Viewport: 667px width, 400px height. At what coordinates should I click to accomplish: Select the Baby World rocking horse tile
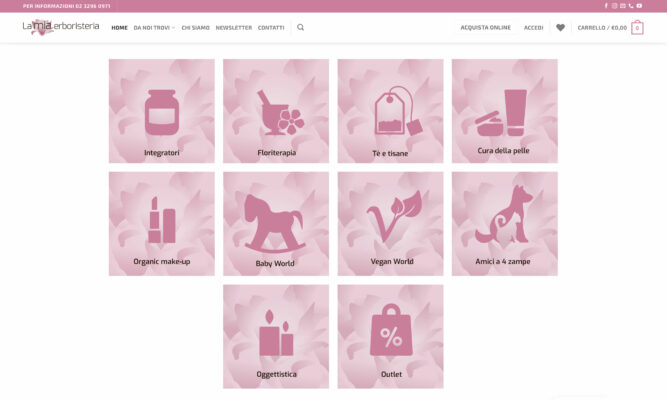click(x=276, y=224)
